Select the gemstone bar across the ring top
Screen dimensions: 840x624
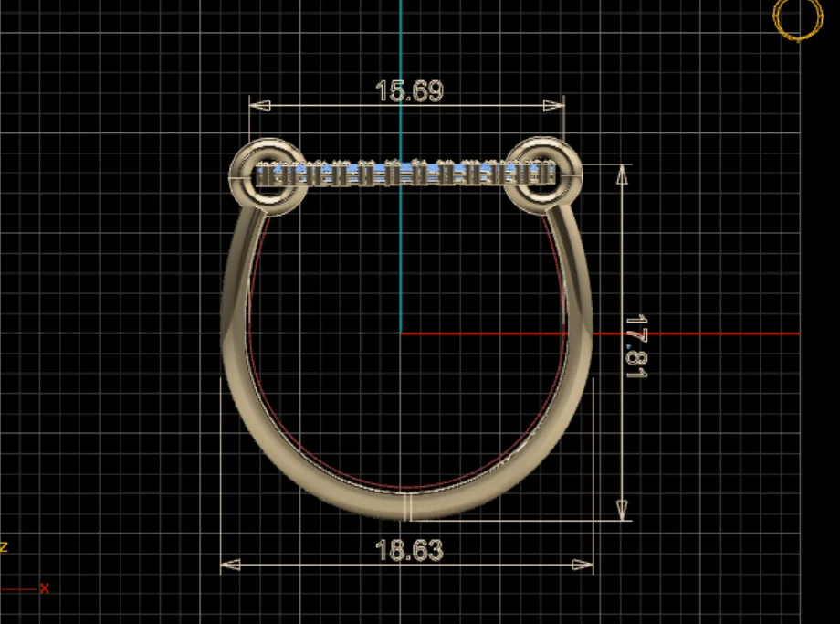point(406,173)
